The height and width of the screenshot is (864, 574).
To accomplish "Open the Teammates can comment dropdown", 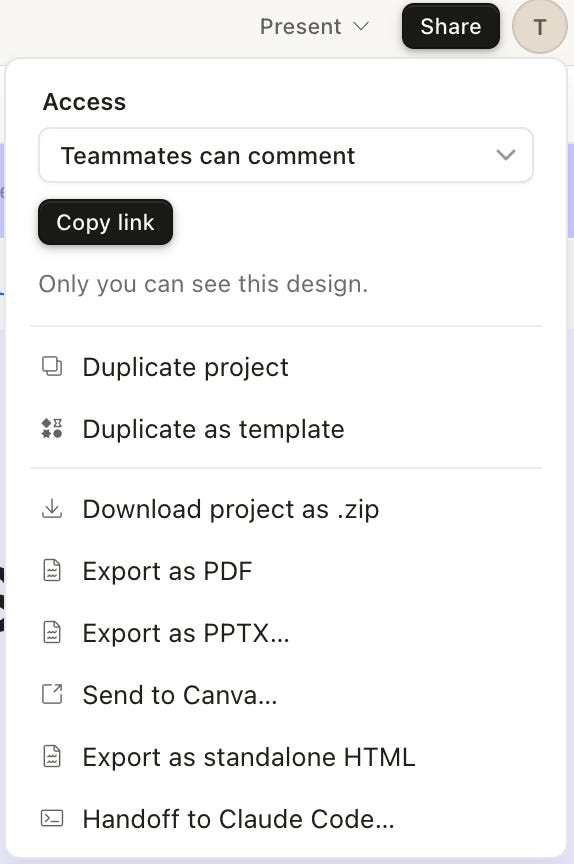I will click(x=286, y=155).
